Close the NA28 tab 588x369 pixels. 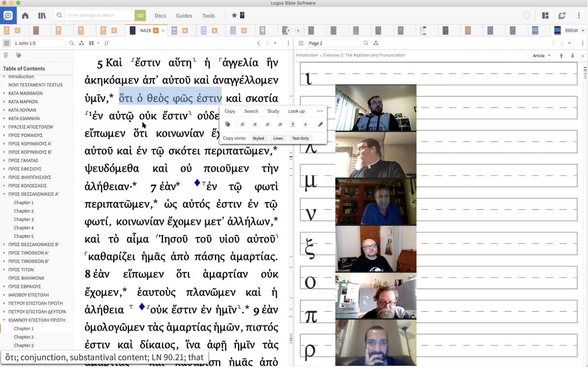(163, 31)
